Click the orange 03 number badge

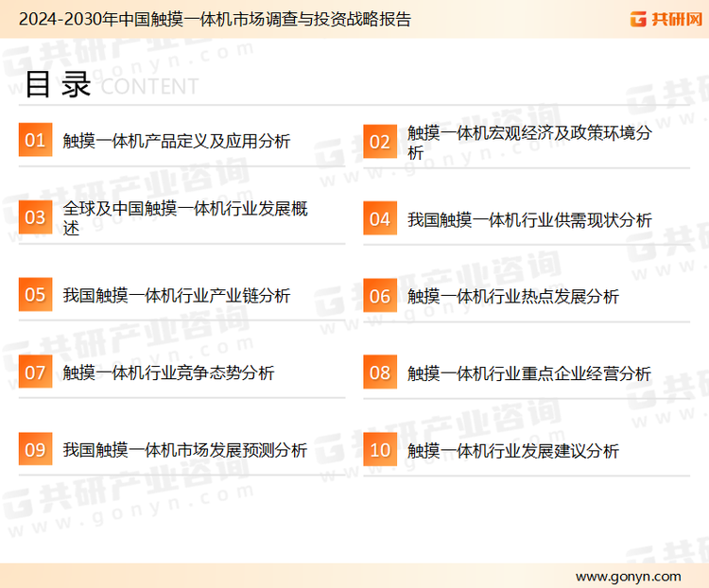coord(35,217)
